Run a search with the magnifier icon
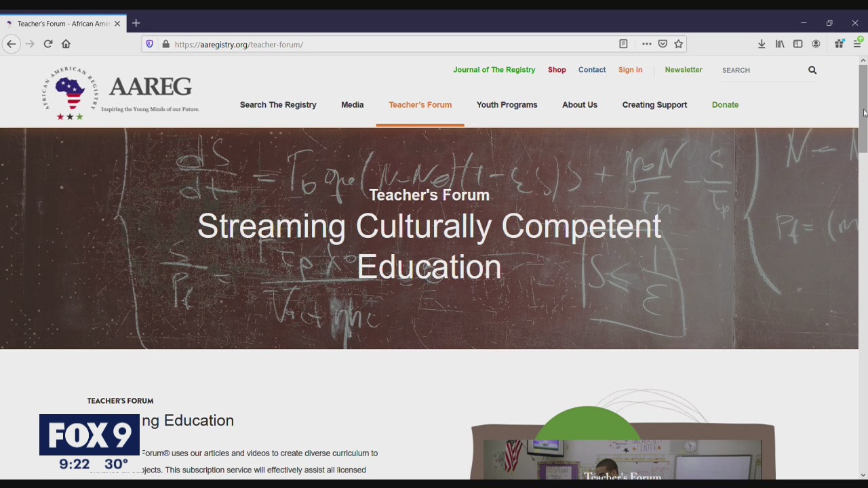 (x=812, y=70)
